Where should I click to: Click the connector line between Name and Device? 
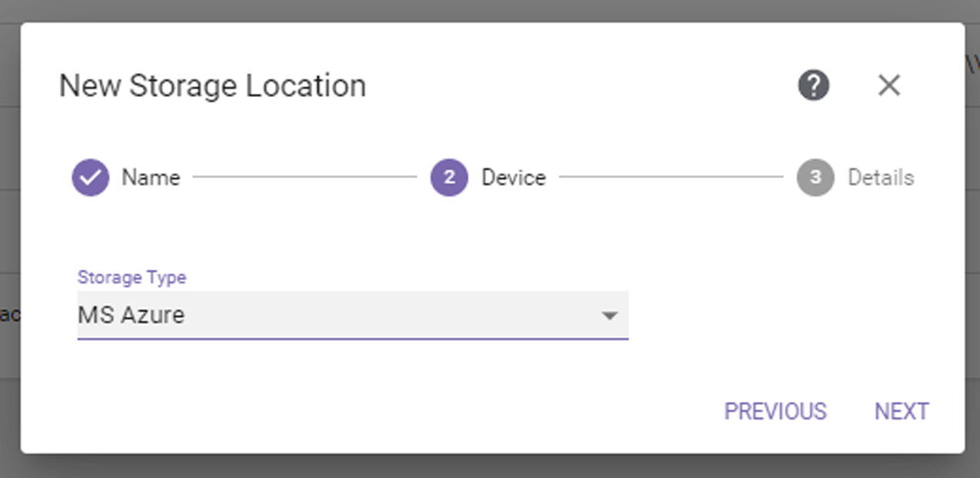305,178
